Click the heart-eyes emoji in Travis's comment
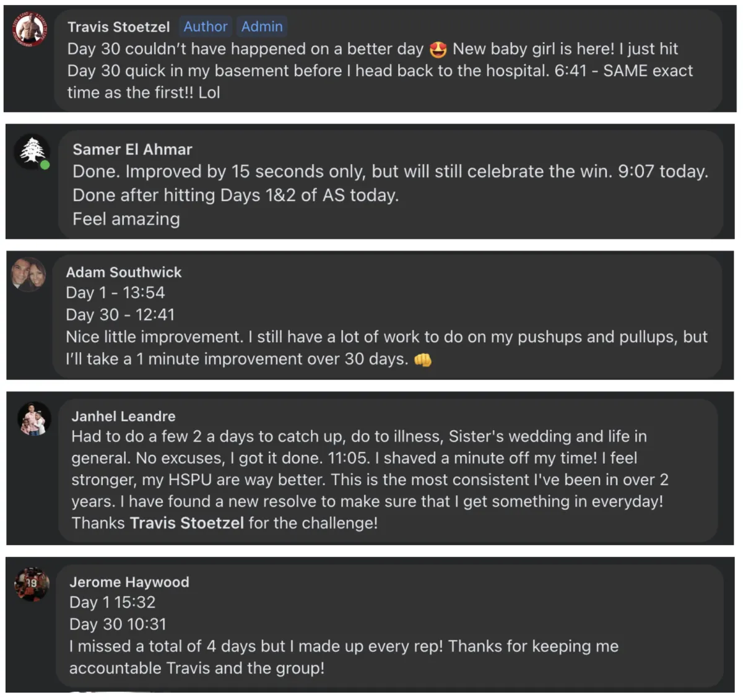 click(x=438, y=50)
